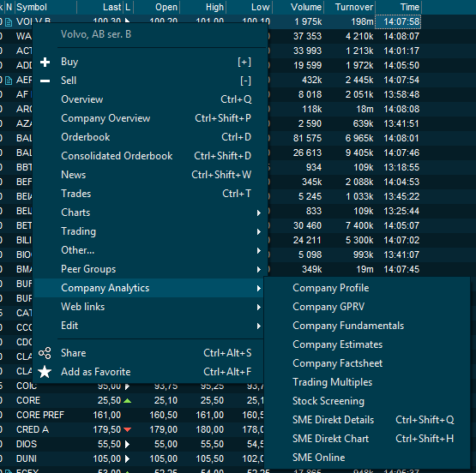Click the High column header
The height and width of the screenshot is (473, 476).
tap(202, 7)
